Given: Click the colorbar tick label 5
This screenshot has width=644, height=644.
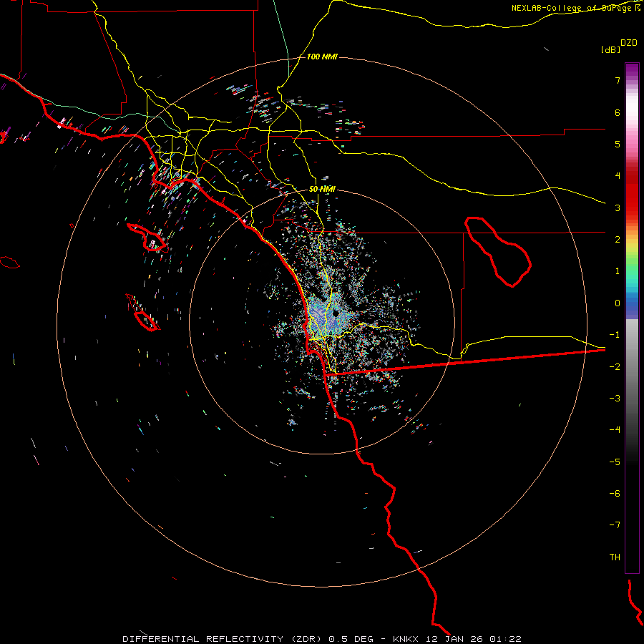Looking at the screenshot, I should click(x=618, y=144).
